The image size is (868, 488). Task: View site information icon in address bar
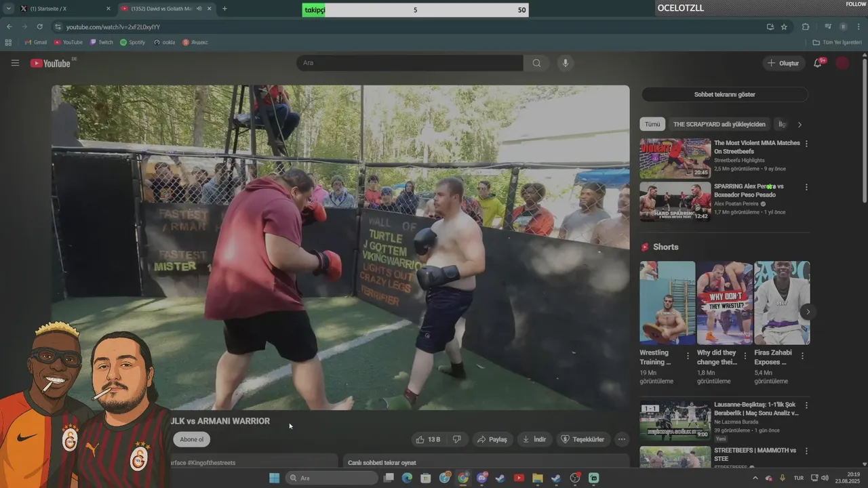click(58, 26)
